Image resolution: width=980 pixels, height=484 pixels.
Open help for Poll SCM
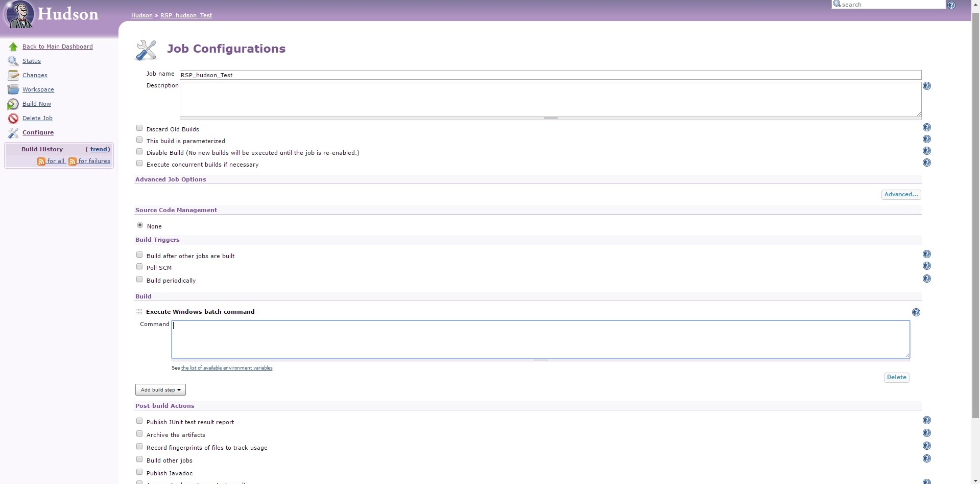click(927, 266)
